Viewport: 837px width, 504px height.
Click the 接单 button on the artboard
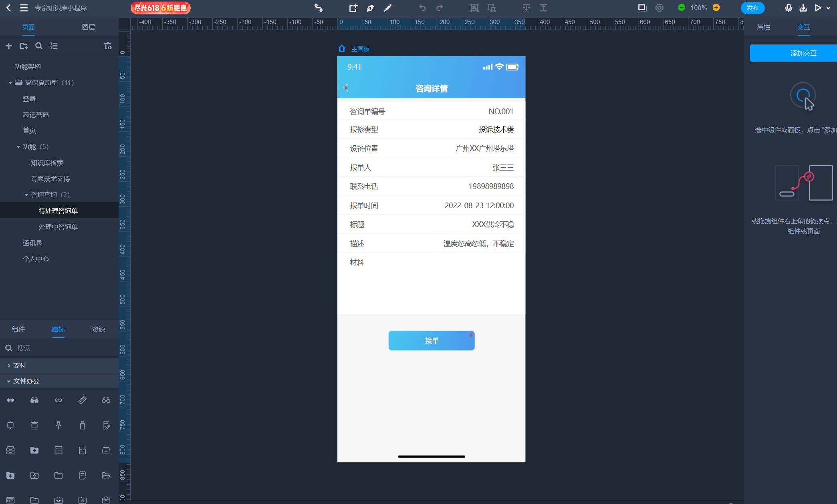(432, 340)
